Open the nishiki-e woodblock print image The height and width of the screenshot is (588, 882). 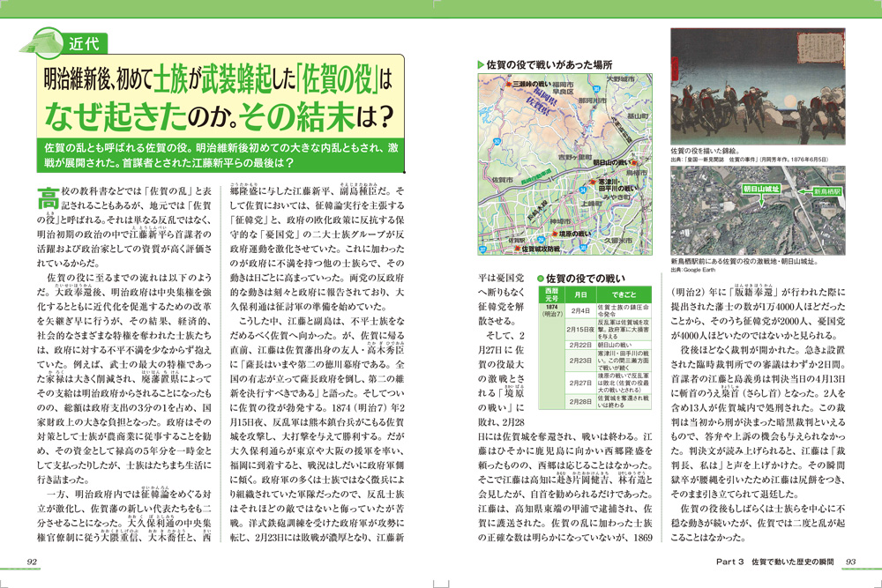758,86
